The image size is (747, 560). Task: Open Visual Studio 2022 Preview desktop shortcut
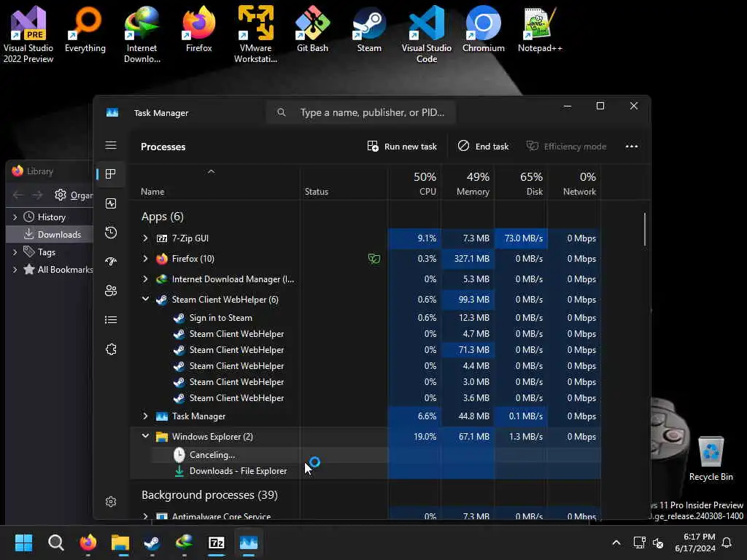tap(28, 34)
